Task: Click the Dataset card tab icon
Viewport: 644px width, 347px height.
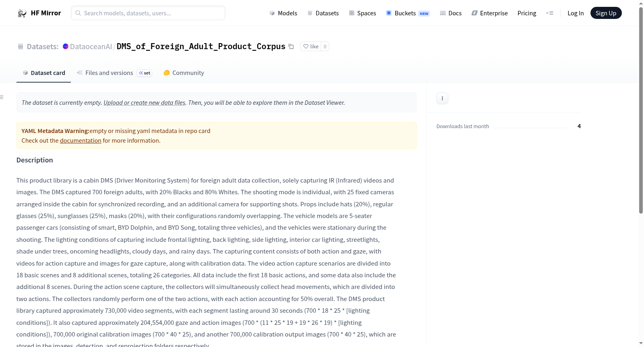Action: tap(25, 73)
